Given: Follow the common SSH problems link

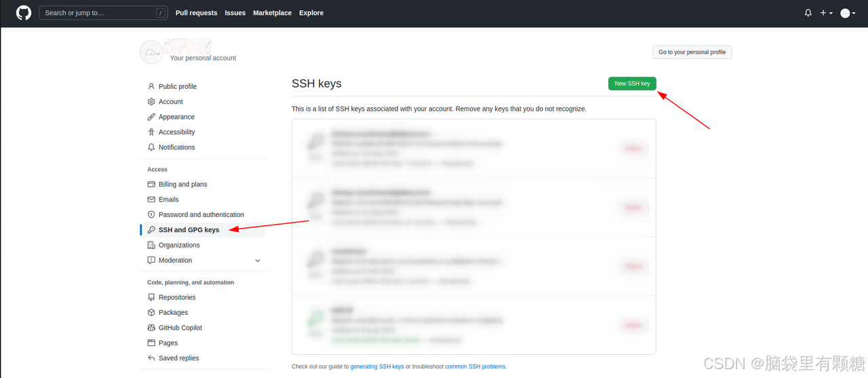Looking at the screenshot, I should (x=475, y=366).
